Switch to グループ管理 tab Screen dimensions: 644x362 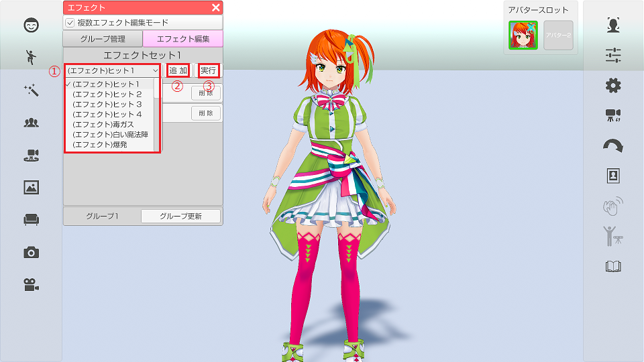[103, 39]
